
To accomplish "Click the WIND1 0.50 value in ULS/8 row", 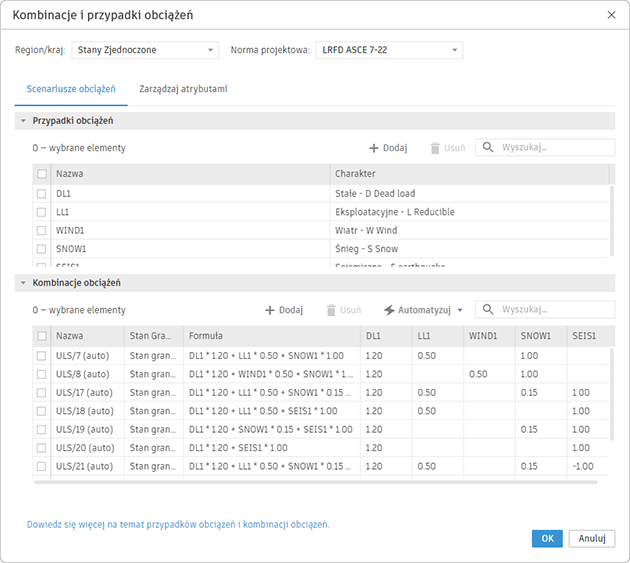I will [478, 374].
